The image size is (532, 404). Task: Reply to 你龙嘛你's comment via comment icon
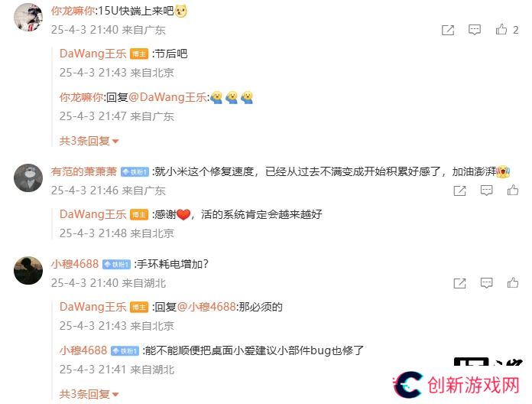pos(475,30)
